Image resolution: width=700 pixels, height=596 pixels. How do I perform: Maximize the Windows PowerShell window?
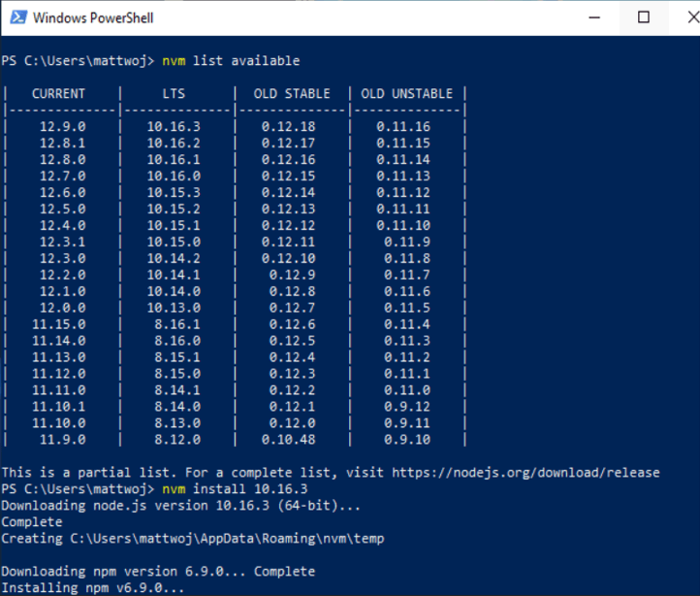(644, 17)
